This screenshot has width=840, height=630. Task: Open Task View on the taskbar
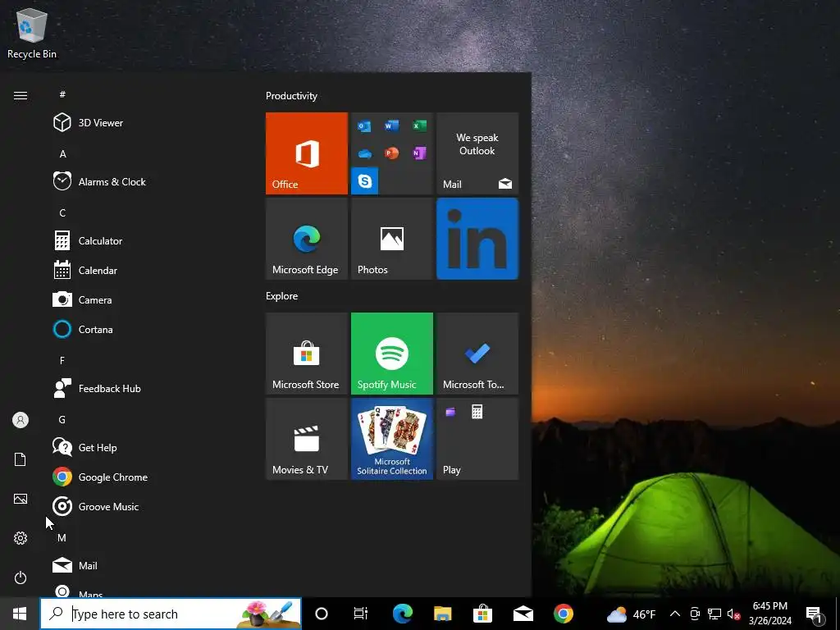click(361, 614)
